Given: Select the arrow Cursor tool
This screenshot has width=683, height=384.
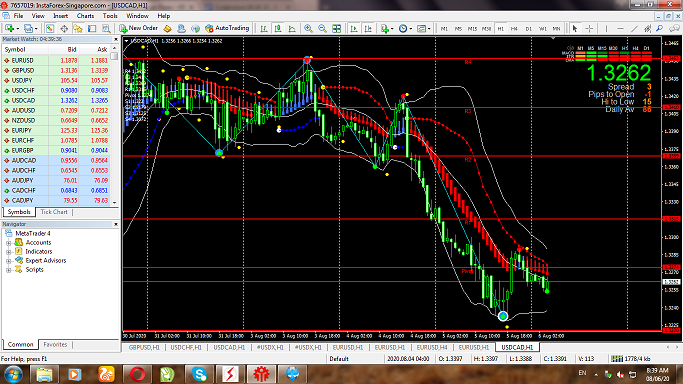Looking at the screenshot, I should (x=575, y=28).
